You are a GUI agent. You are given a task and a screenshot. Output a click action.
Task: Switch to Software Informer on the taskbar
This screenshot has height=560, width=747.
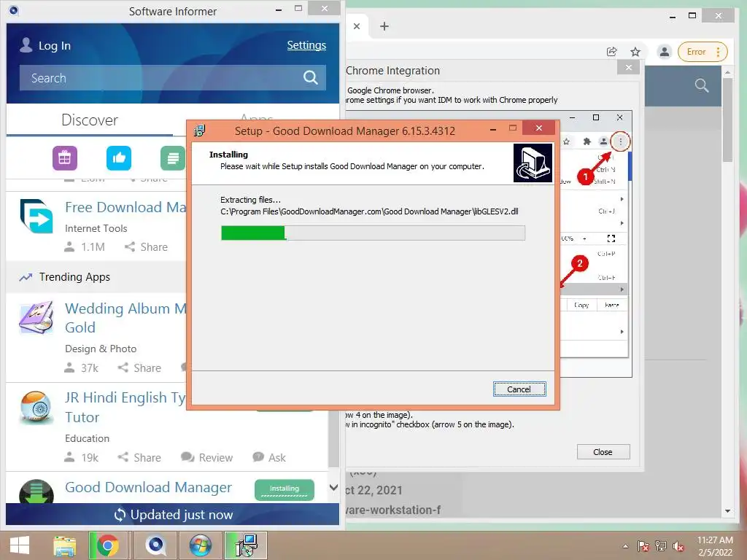155,545
